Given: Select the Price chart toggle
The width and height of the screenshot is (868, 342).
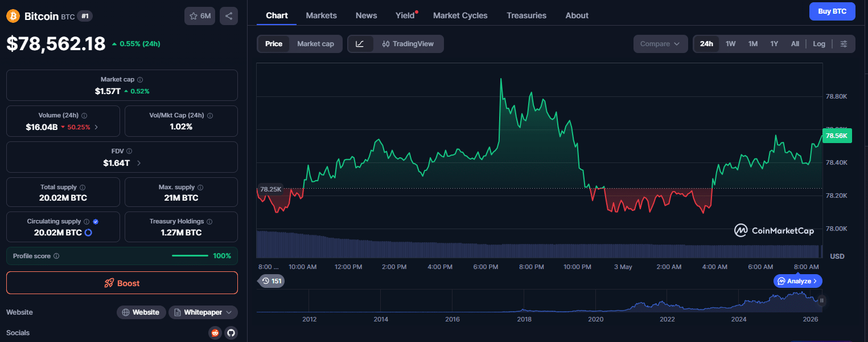Looking at the screenshot, I should coord(274,44).
